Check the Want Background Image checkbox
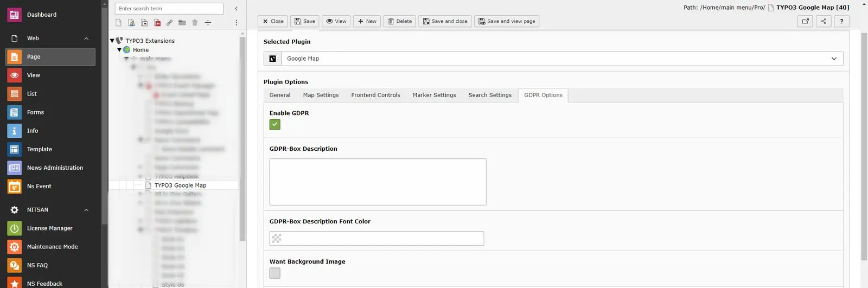The image size is (868, 288). coord(275,273)
